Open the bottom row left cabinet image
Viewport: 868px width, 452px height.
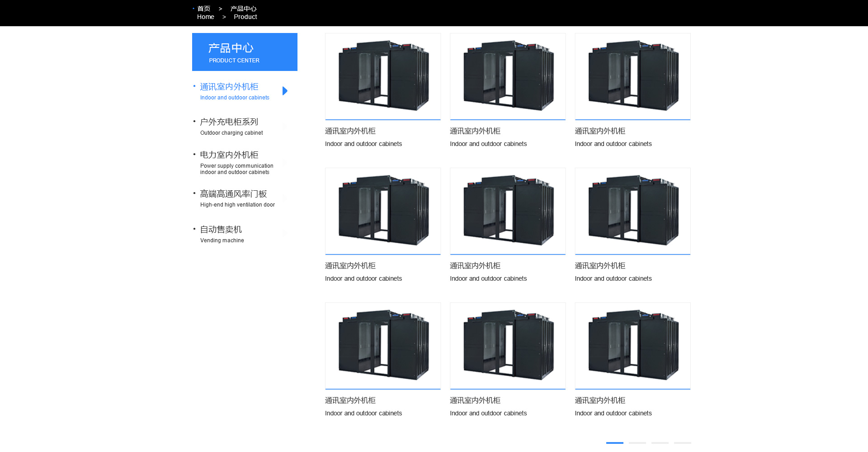tap(383, 346)
